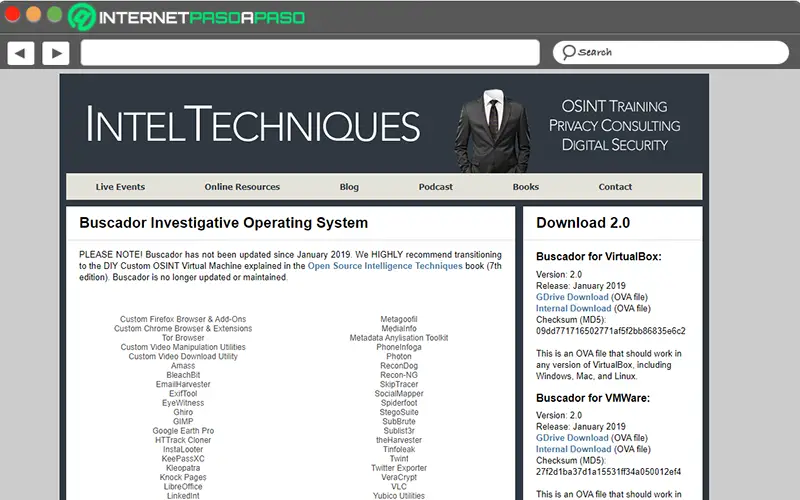Click the VirtualBox Internal Download link
This screenshot has width=800, height=500.
(x=573, y=308)
